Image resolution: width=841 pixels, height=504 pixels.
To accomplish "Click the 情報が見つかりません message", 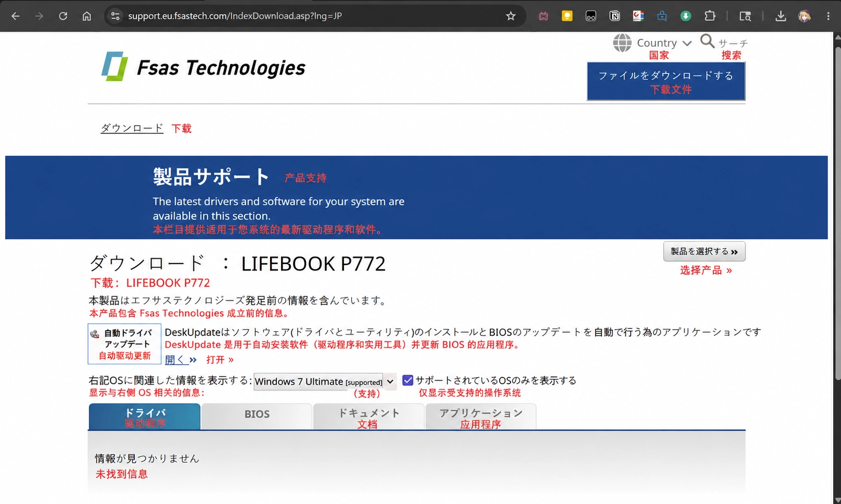I will tap(147, 458).
